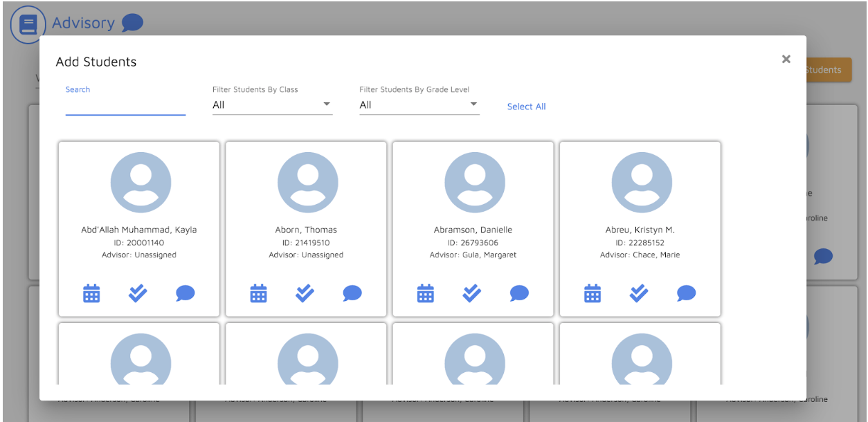Image resolution: width=868 pixels, height=422 pixels.
Task: Close the Add Students dialog
Action: (x=786, y=59)
